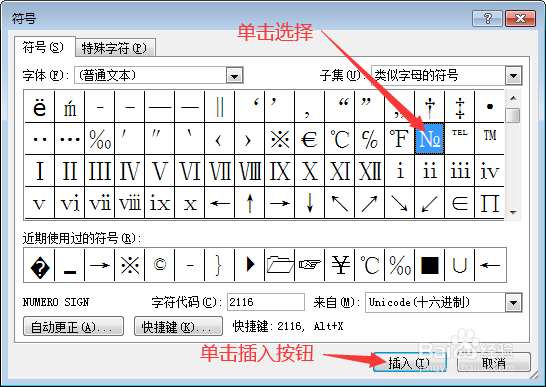This screenshot has width=546, height=387.
Task: Select the downward arrow ↓ symbol
Action: 309,203
